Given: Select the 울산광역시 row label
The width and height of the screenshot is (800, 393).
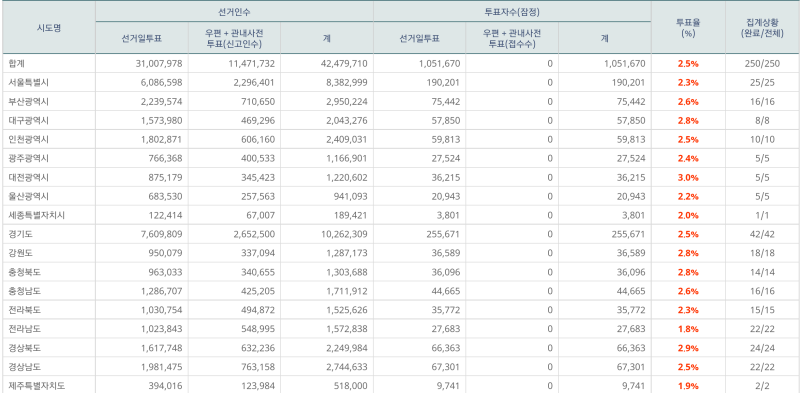Looking at the screenshot, I should pyautogui.click(x=29, y=196).
